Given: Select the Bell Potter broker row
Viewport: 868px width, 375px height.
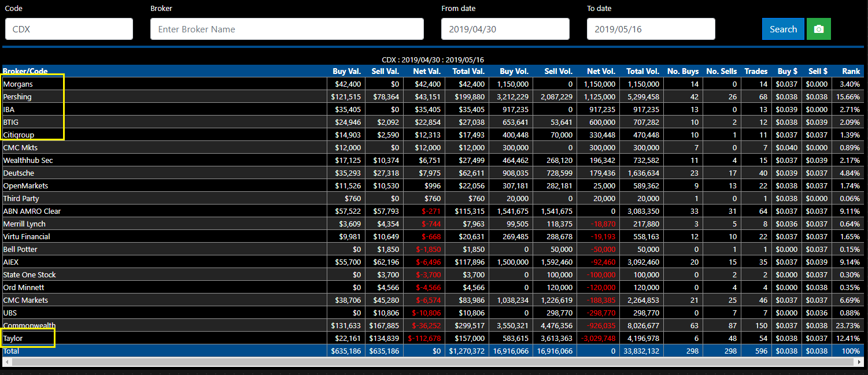Looking at the screenshot, I should [432, 249].
